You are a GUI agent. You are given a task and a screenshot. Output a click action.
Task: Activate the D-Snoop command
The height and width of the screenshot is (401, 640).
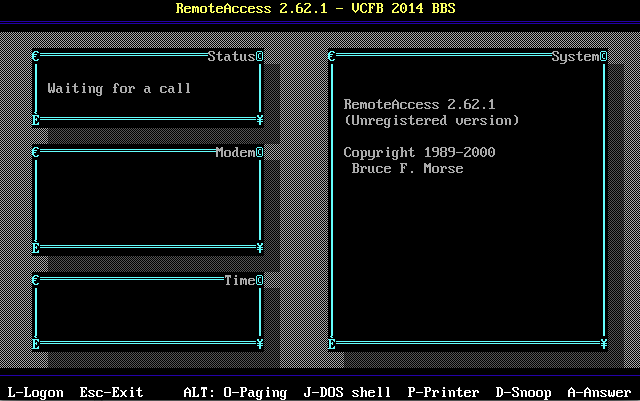click(524, 392)
